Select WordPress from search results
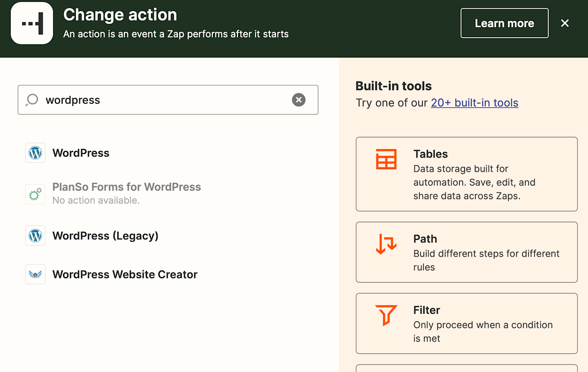 click(81, 153)
